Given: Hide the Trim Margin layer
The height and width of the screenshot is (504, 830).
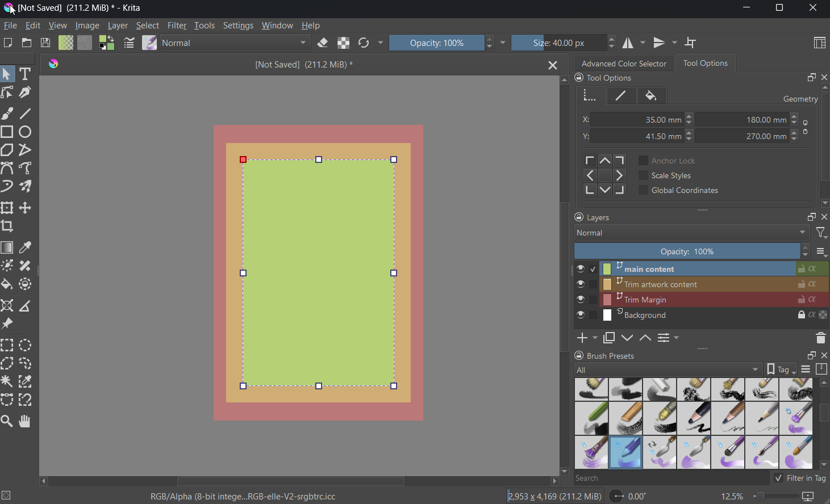Looking at the screenshot, I should tap(580, 300).
